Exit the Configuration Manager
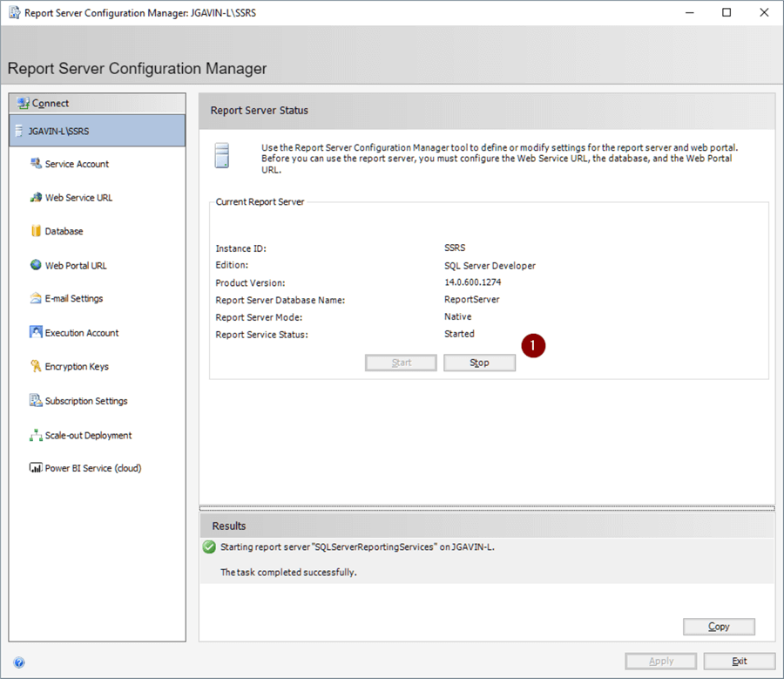784x679 pixels. point(739,661)
